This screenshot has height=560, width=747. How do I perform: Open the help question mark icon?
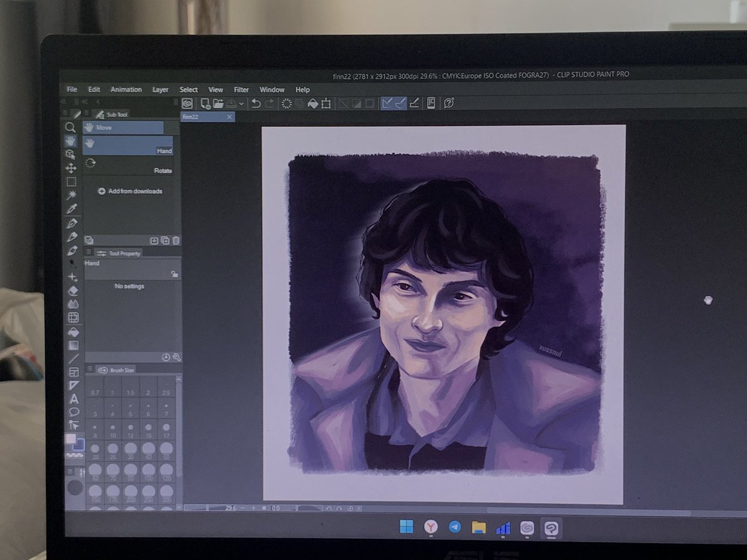pos(448,103)
